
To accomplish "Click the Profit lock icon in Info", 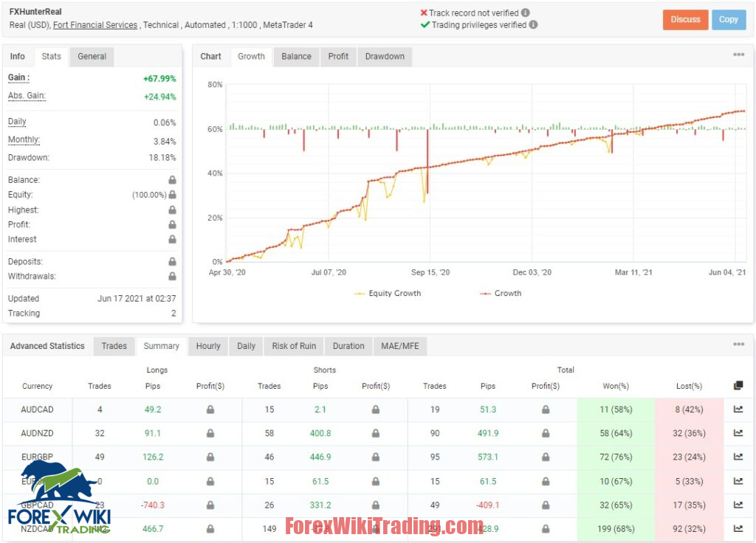I will pyautogui.click(x=172, y=224).
